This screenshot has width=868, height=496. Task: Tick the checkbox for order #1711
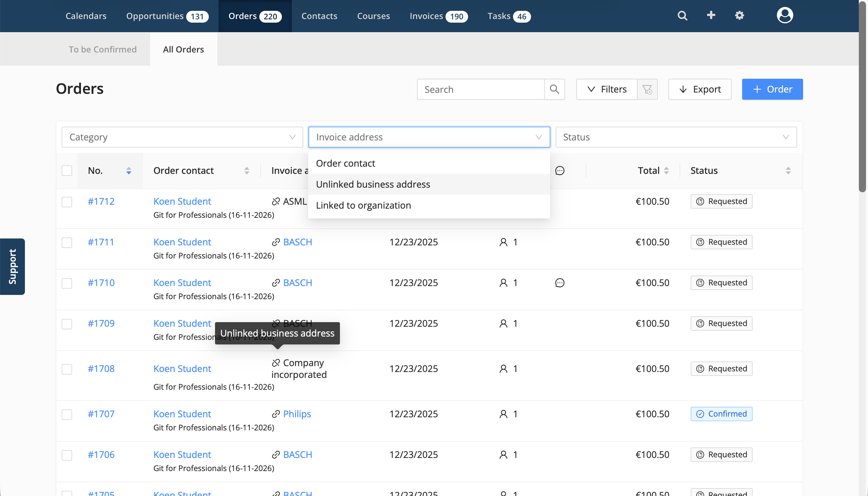point(67,242)
